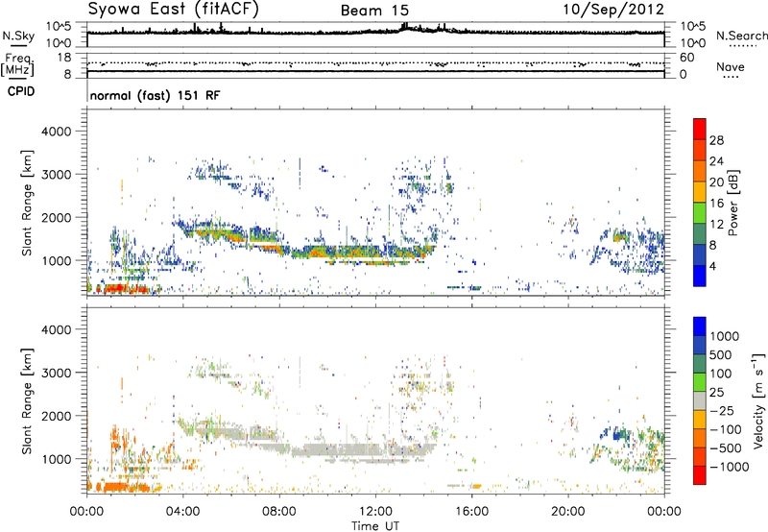The image size is (768, 532).
Task: Click the "-1000" value on velocity color bar
Action: [x=730, y=467]
